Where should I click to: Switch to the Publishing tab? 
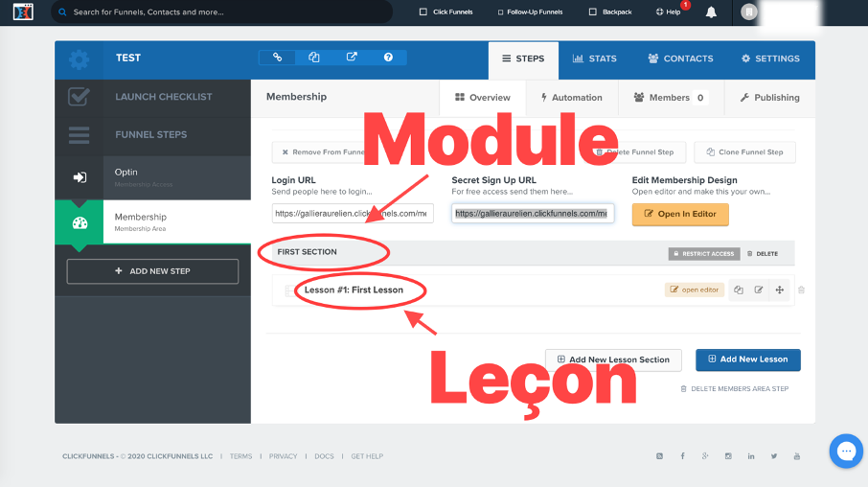tap(770, 98)
